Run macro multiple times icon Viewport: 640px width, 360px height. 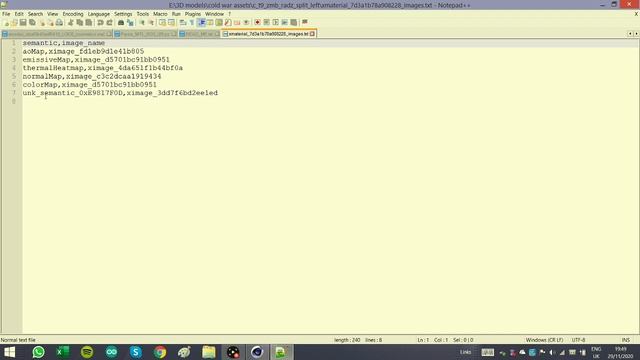(x=284, y=22)
